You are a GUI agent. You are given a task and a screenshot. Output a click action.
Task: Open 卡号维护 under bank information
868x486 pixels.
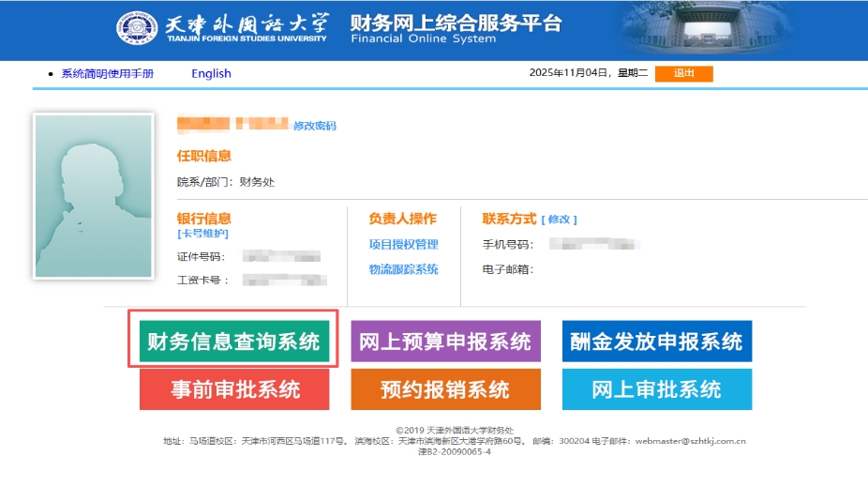click(202, 234)
